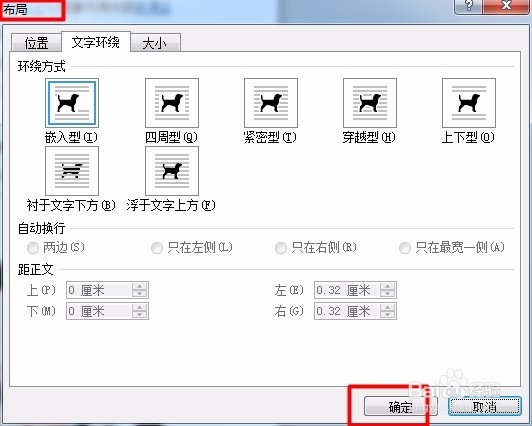Choose the 四周型 wrapping style icon
532x426 pixels.
[172, 103]
